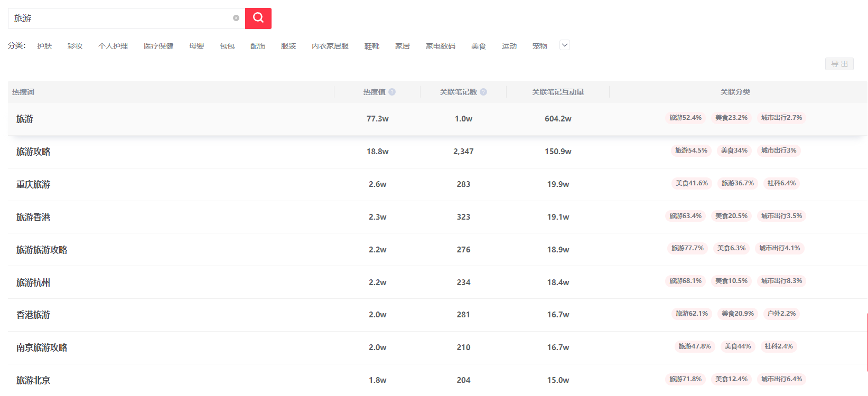868x396 pixels.
Task: Open the hot word 旅游旅游攻略
Action: click(x=42, y=250)
